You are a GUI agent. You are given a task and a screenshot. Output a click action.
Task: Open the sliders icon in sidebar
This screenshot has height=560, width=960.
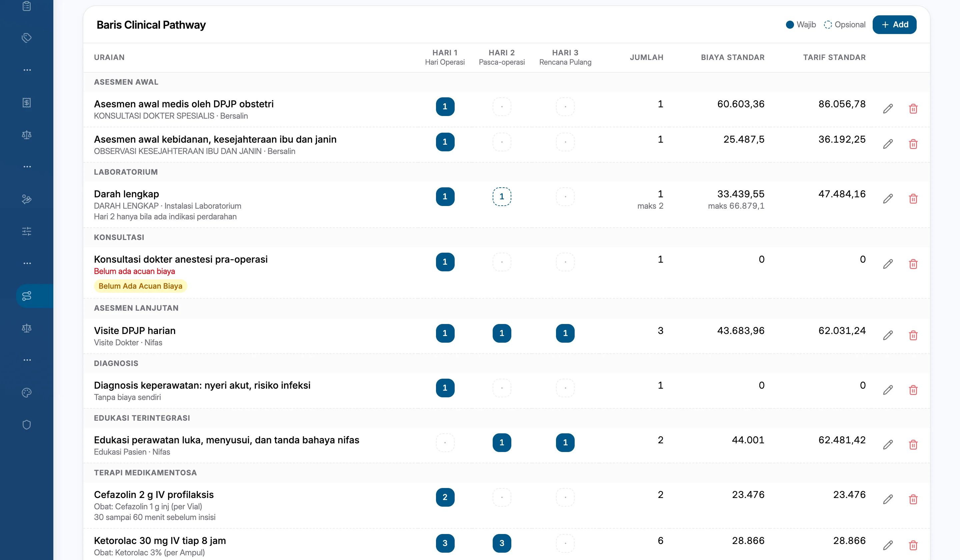point(27,231)
